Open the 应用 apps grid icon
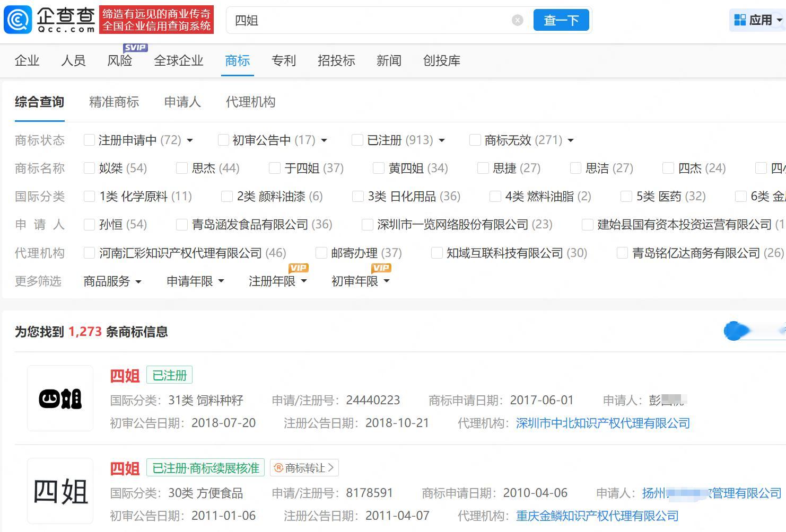Image resolution: width=786 pixels, height=532 pixels. (x=740, y=20)
